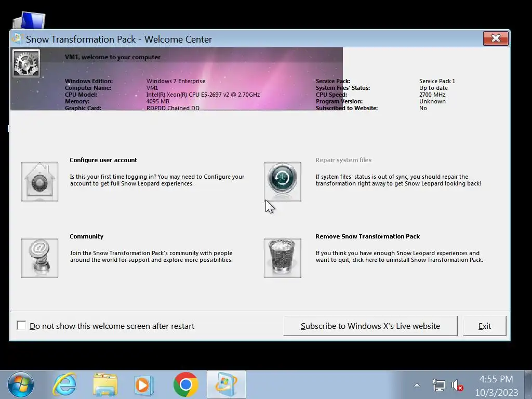Launch Windows Media Player from taskbar
The height and width of the screenshot is (399, 532).
[144, 385]
